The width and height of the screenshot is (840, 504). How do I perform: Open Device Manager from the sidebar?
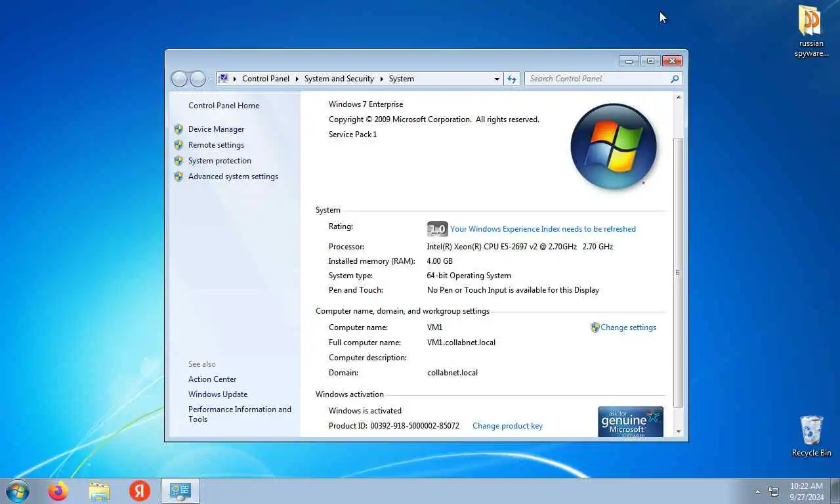216,129
